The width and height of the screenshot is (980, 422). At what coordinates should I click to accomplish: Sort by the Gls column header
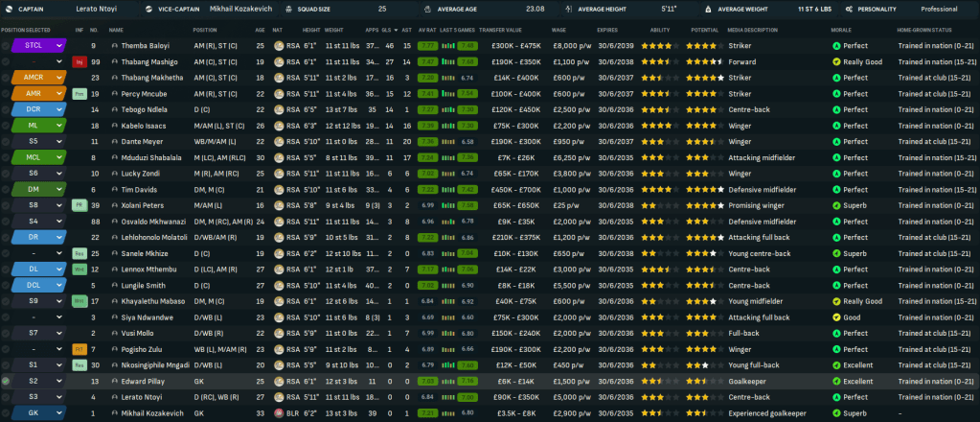[388, 30]
